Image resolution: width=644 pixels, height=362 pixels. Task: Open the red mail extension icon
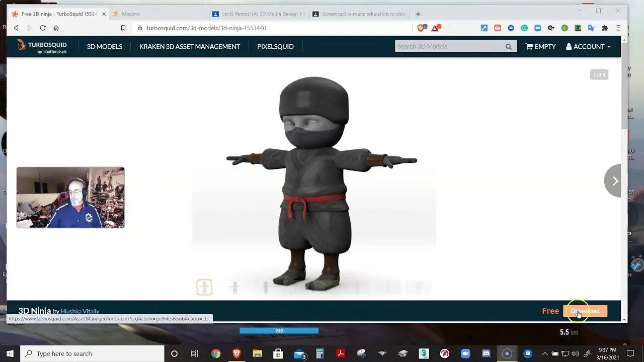[x=498, y=28]
